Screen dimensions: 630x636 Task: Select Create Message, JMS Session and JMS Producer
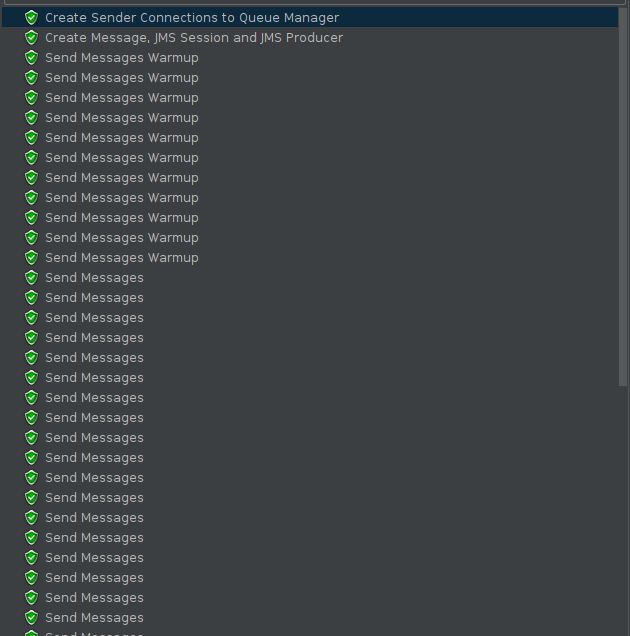194,38
